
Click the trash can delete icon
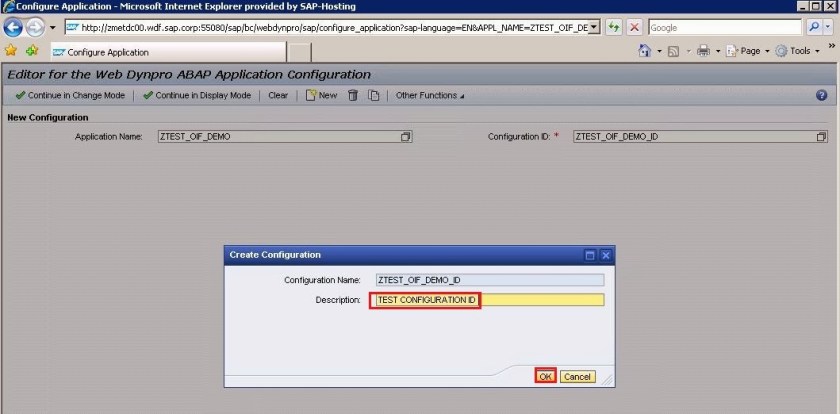(353, 95)
